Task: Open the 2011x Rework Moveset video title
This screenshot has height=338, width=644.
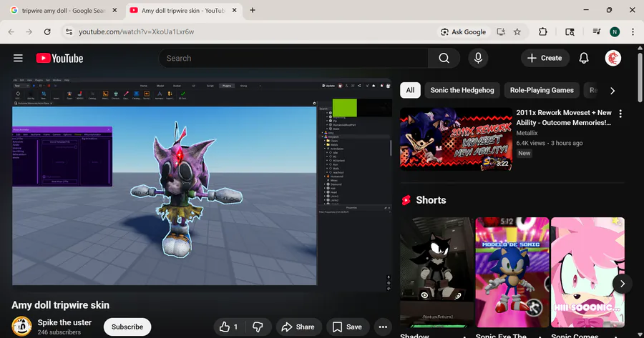Action: click(x=564, y=118)
